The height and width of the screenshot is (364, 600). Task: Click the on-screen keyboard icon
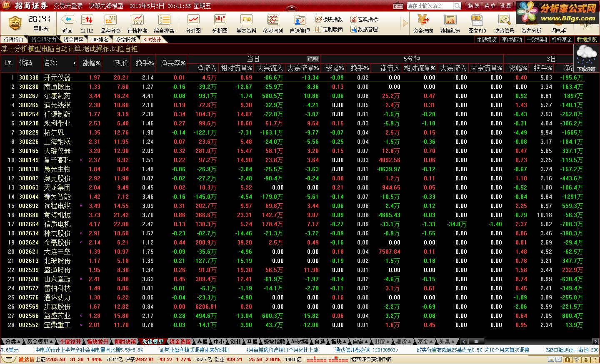pyautogui.click(x=398, y=6)
